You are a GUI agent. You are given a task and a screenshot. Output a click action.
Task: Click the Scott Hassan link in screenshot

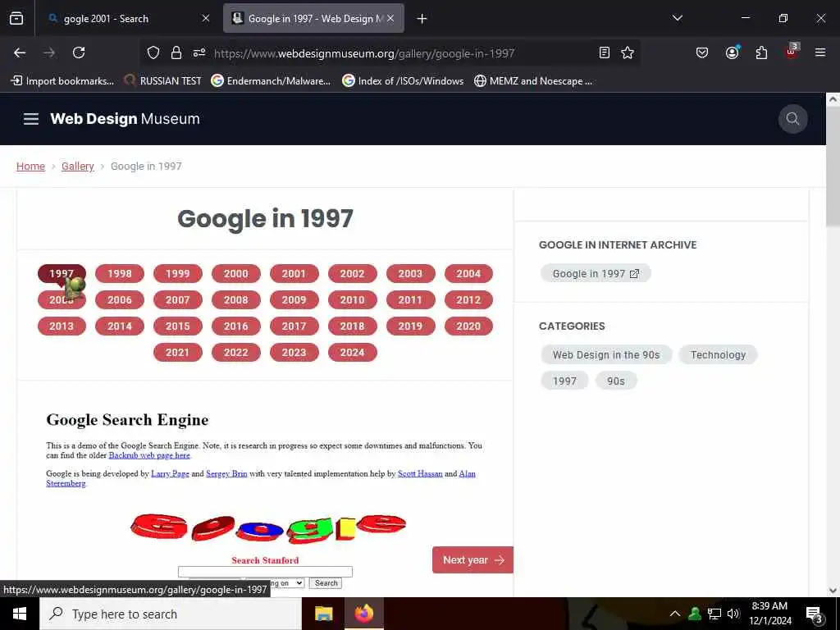click(420, 473)
